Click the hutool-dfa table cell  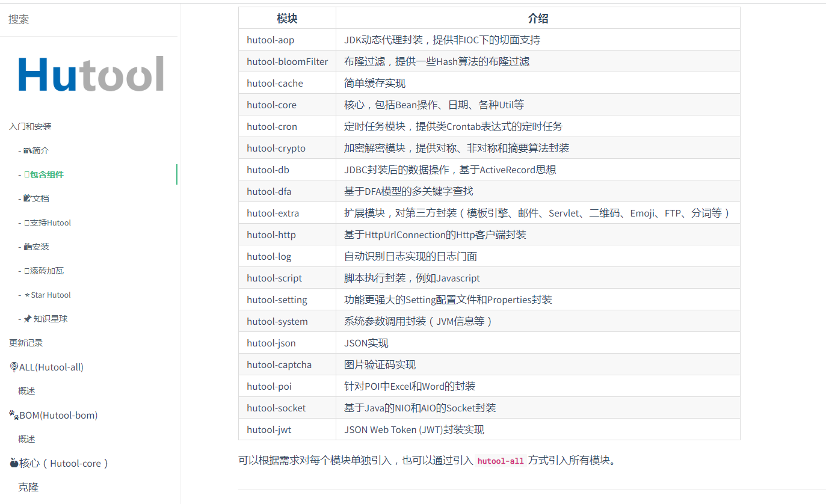click(x=287, y=191)
